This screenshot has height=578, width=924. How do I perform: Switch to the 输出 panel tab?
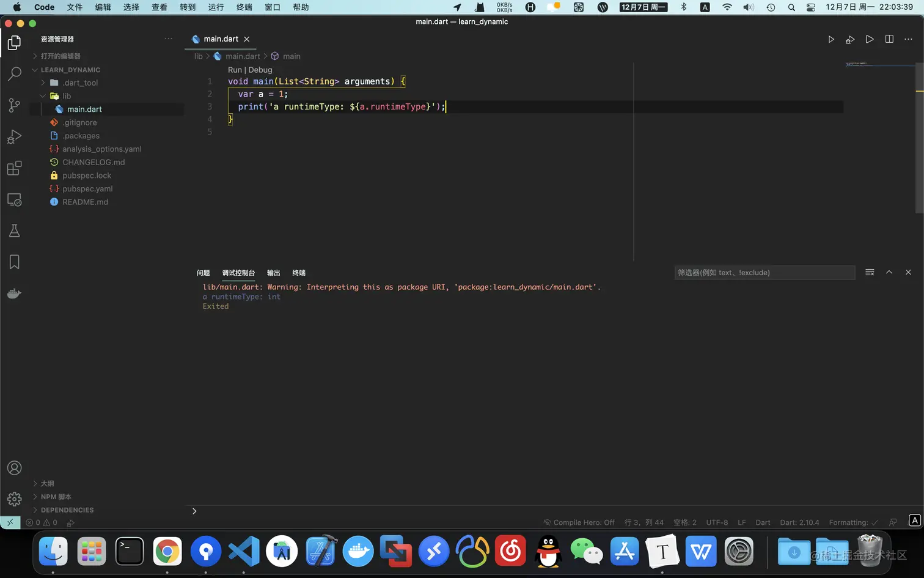[273, 273]
